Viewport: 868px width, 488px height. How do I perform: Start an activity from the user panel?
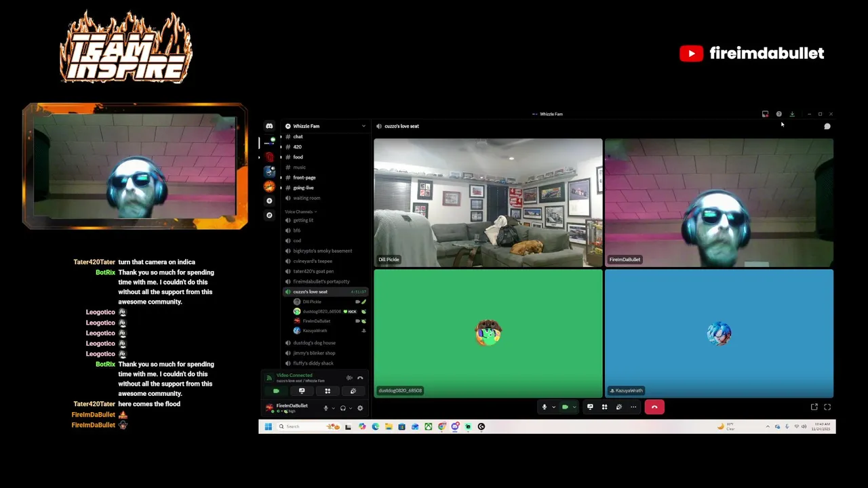click(328, 391)
